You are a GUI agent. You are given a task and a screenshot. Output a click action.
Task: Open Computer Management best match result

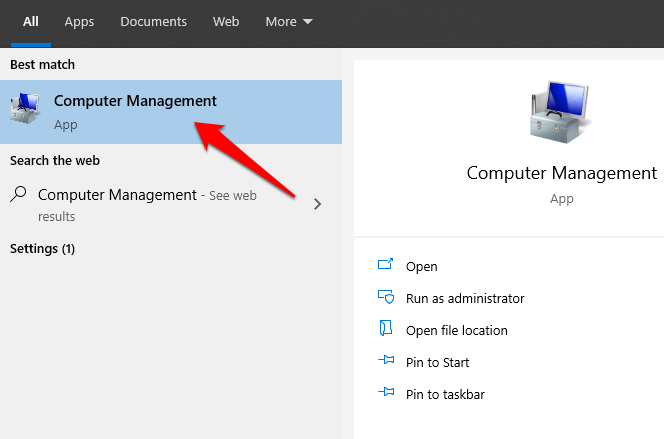click(171, 112)
